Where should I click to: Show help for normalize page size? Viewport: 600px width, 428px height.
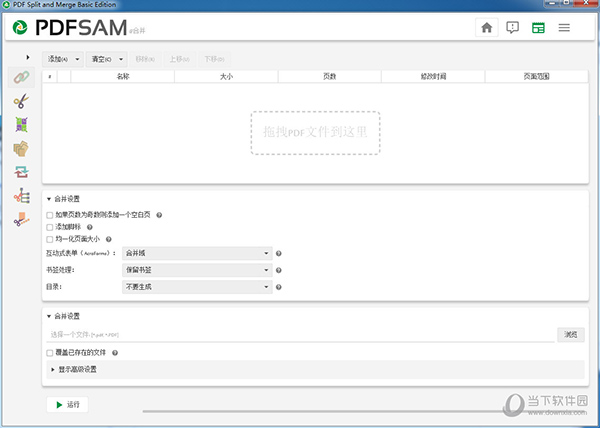coord(109,239)
